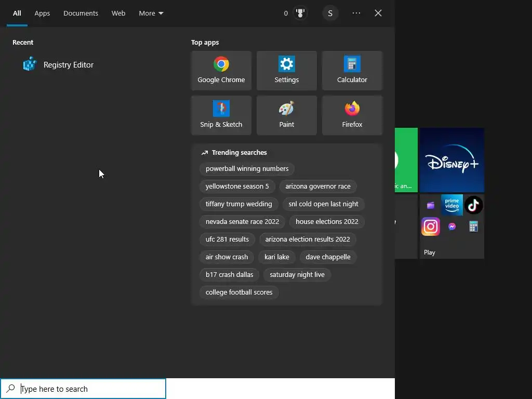Open the Messenger tile icon
Viewport: 532px width, 399px height.
[452, 227]
